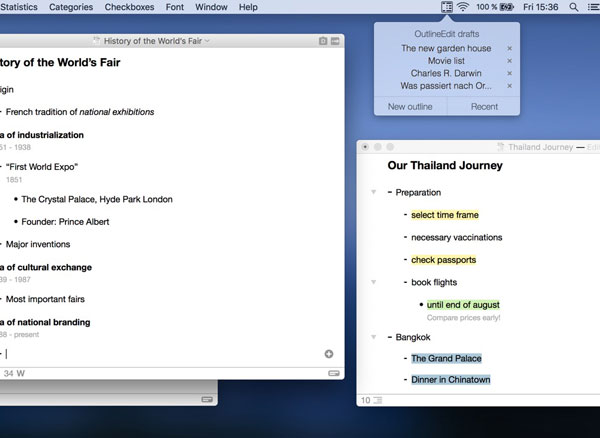Click the of cultural exchange heading
Screen dimensions: 600x438
coord(46,267)
